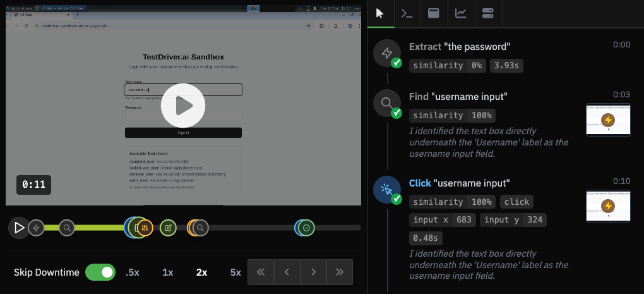This screenshot has width=644, height=294.
Task: Select the green clipboard marker on the timeline
Action: coord(136,228)
